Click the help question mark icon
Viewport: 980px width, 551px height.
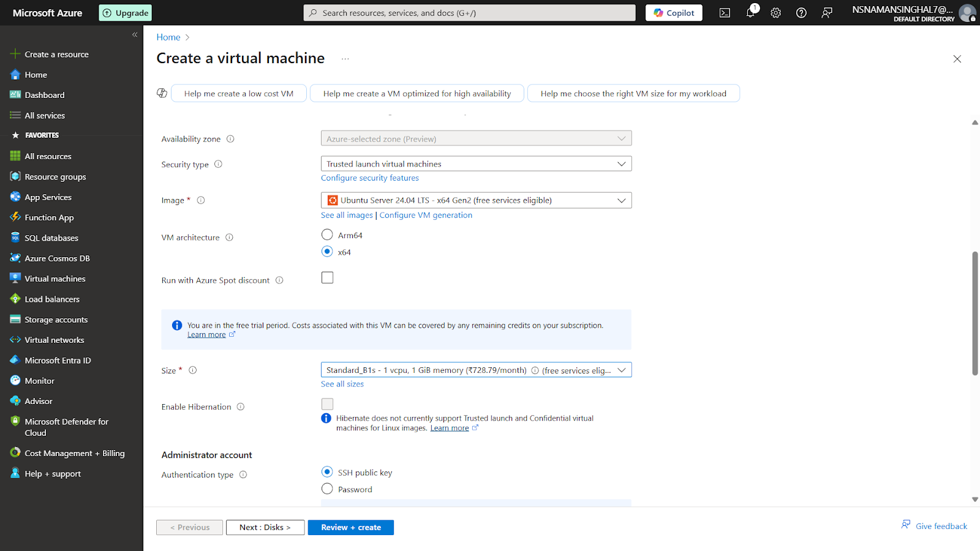pos(801,13)
